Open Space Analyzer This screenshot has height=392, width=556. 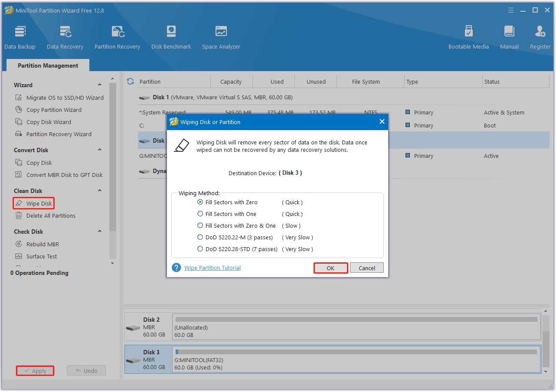point(221,37)
